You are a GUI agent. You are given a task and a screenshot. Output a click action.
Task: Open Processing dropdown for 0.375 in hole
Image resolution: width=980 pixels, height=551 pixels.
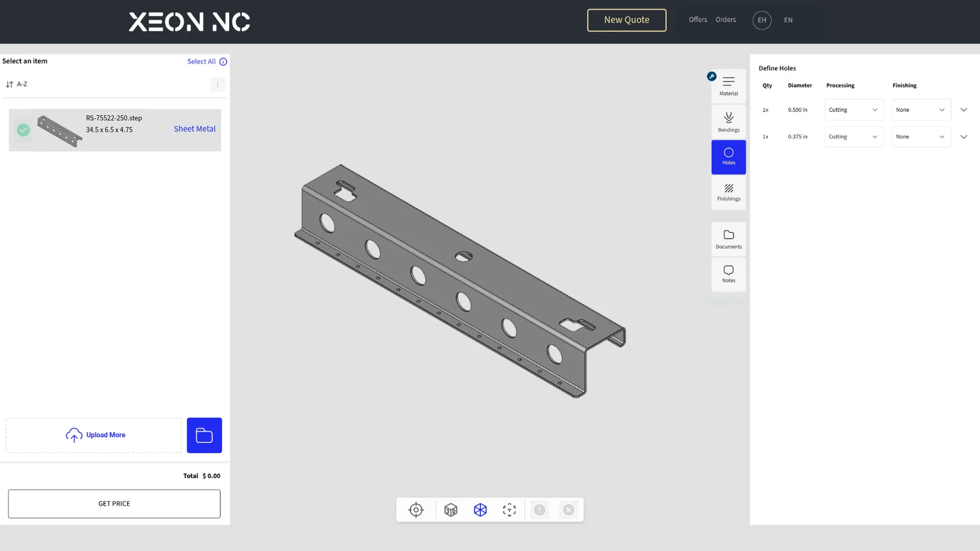click(854, 137)
